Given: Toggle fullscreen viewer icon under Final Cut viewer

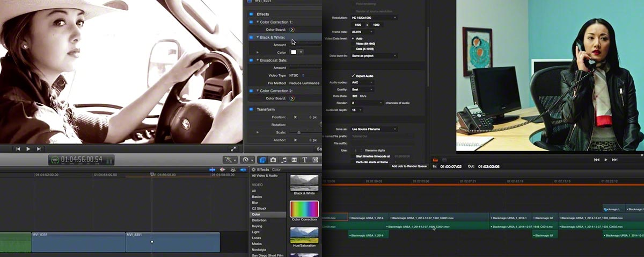Looking at the screenshot, I should click(233, 149).
